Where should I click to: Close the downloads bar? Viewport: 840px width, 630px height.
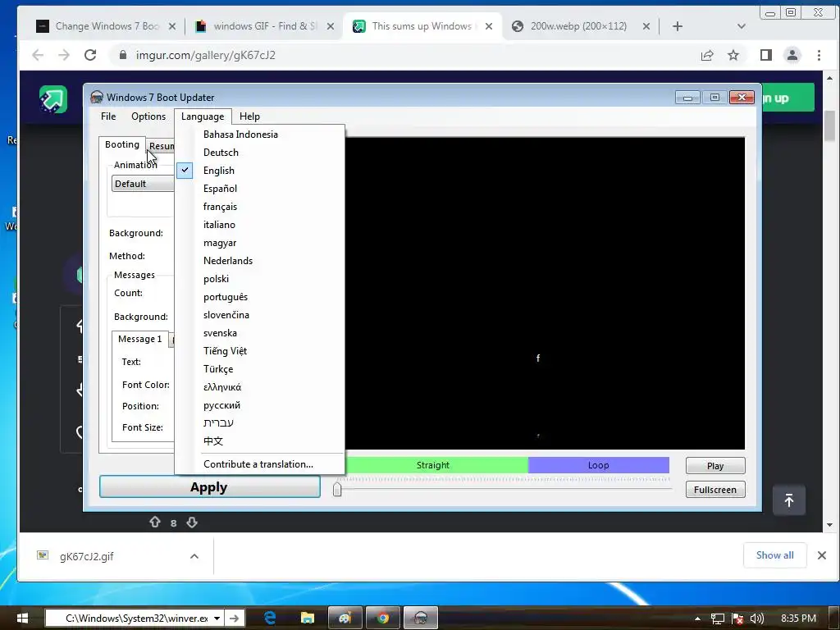click(822, 555)
